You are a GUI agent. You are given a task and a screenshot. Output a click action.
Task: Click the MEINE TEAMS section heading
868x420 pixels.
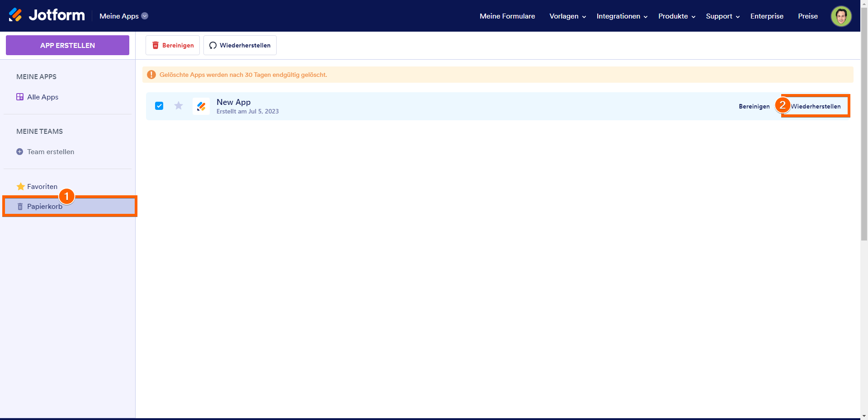[40, 132]
